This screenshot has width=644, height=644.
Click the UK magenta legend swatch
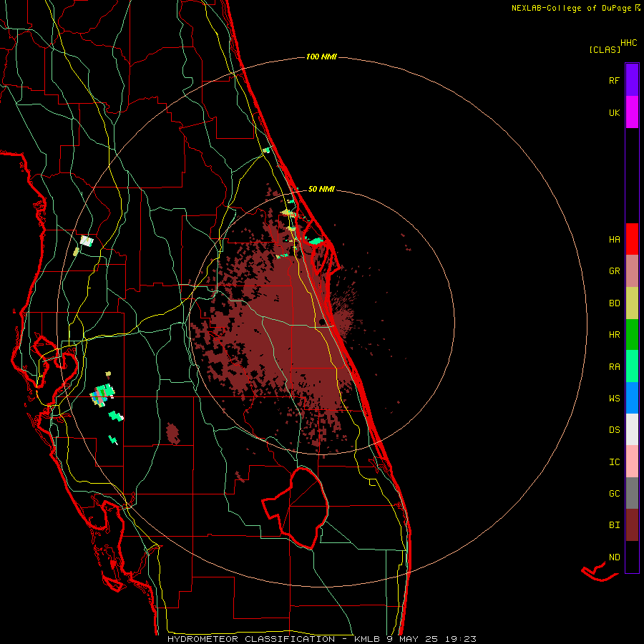(632, 112)
